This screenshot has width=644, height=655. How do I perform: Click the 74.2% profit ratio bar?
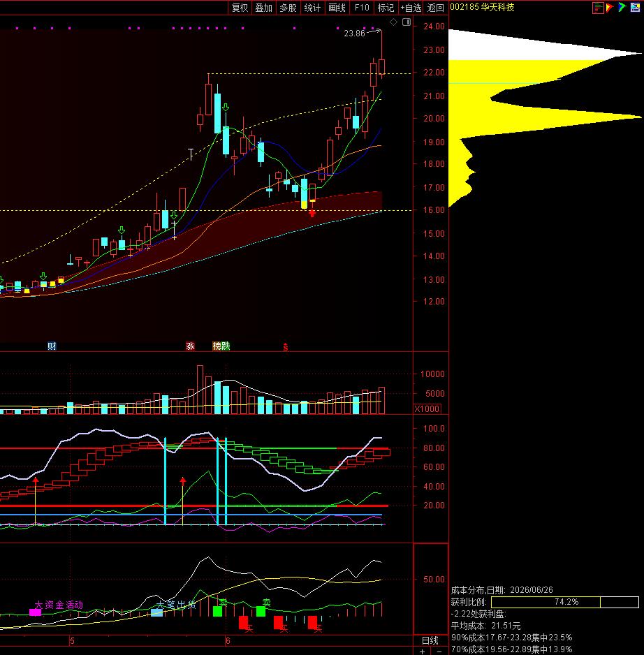[x=565, y=602]
